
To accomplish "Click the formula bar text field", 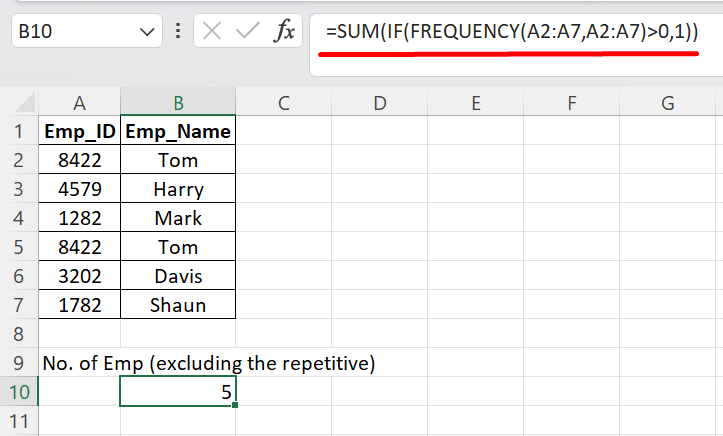I will [x=516, y=45].
